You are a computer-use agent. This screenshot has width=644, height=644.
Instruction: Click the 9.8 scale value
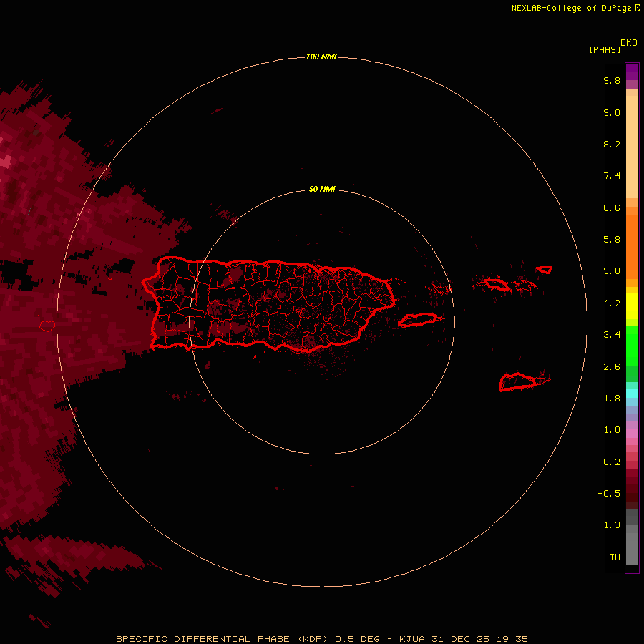(612, 80)
